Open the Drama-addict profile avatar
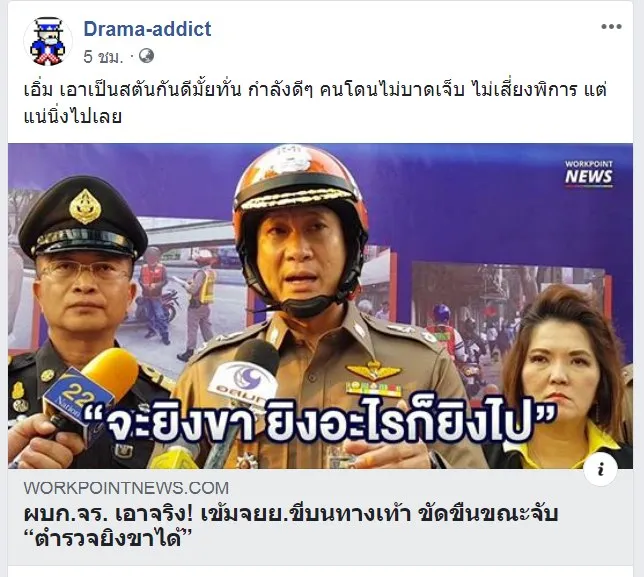644x577 pixels. coord(48,41)
